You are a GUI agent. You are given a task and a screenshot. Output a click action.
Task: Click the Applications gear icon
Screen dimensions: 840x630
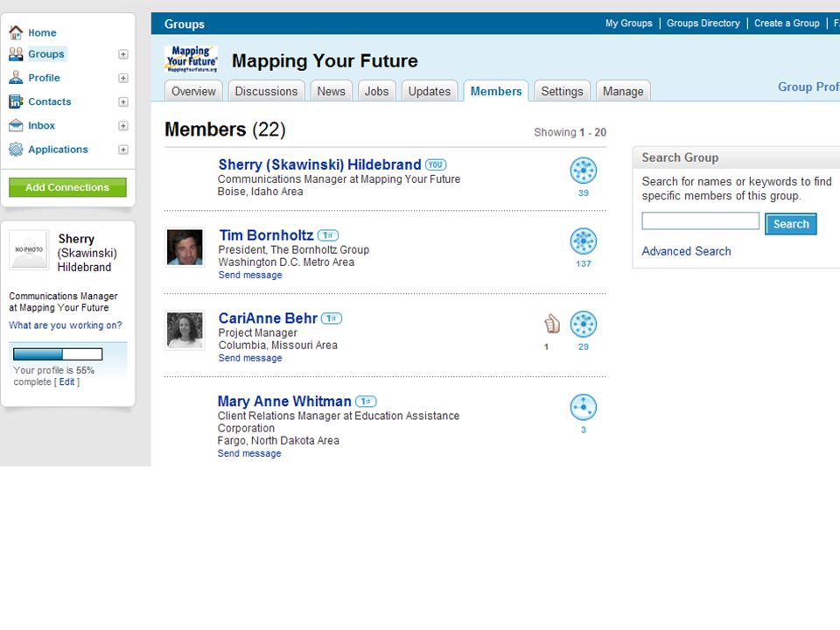[16, 150]
